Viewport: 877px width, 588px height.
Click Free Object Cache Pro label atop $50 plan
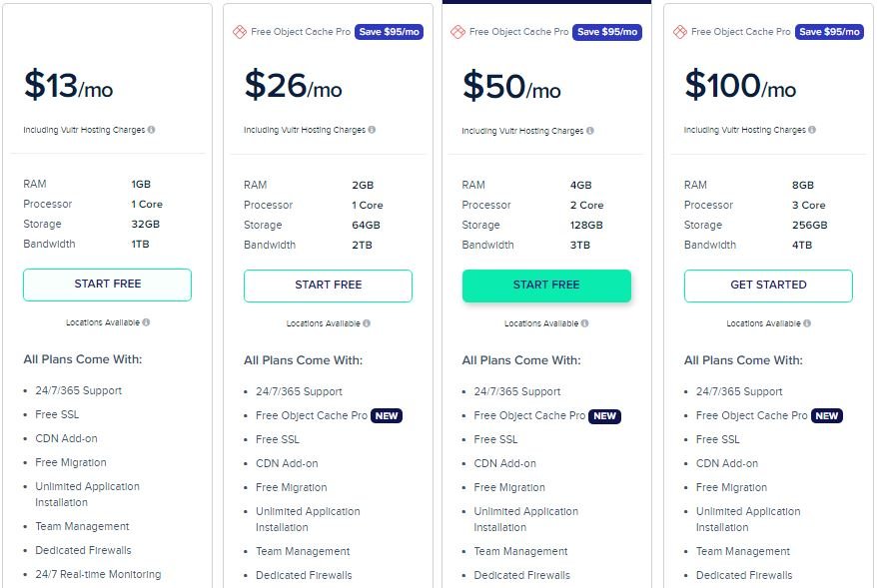518,32
